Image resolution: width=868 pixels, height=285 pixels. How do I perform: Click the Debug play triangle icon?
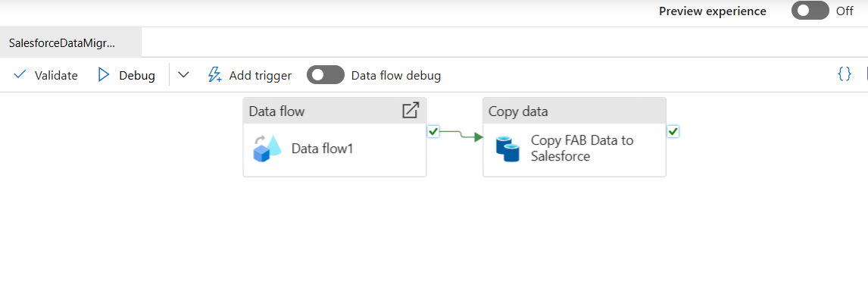(104, 75)
